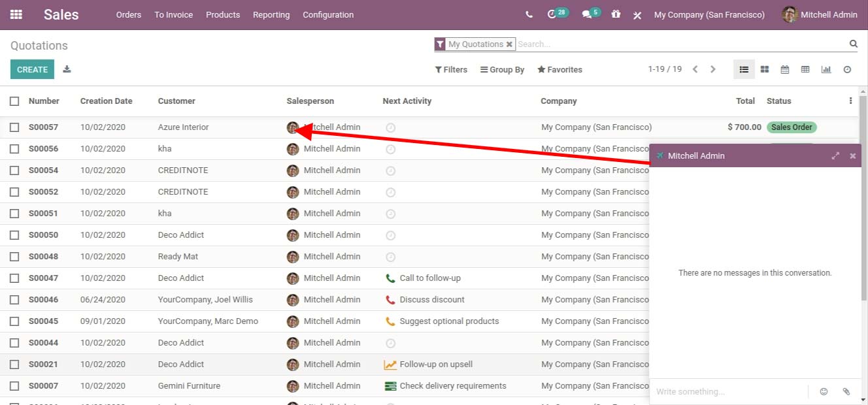
Task: Switch to Graph view icon
Action: (826, 69)
